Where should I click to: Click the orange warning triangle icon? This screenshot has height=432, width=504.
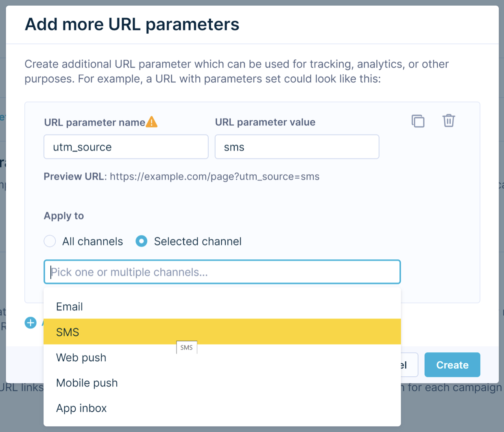tap(152, 122)
